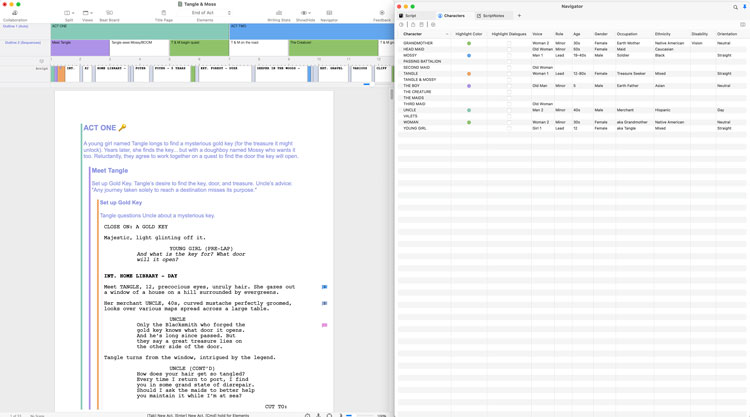Image resolution: width=750 pixels, height=417 pixels.
Task: Toggle the Navigator from the toolbar
Action: pyautogui.click(x=329, y=13)
